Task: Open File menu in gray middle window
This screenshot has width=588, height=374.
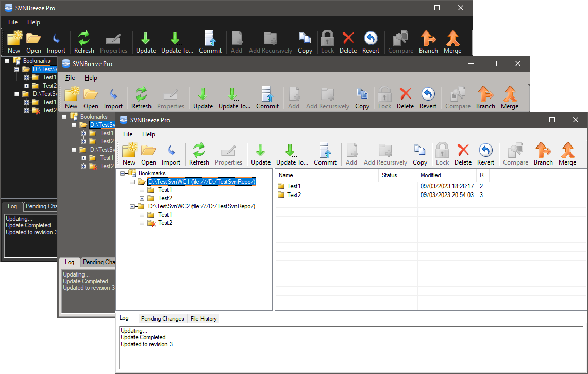Action: pos(70,78)
